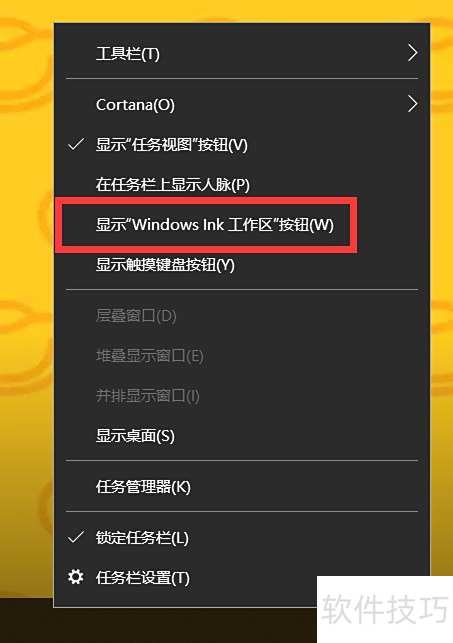Open the 工具栏(T) menu entry

tap(242, 53)
